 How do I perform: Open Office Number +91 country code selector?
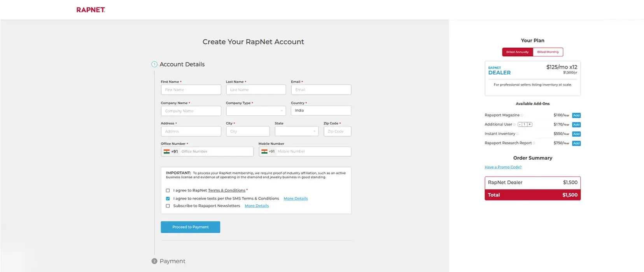pyautogui.click(x=171, y=152)
